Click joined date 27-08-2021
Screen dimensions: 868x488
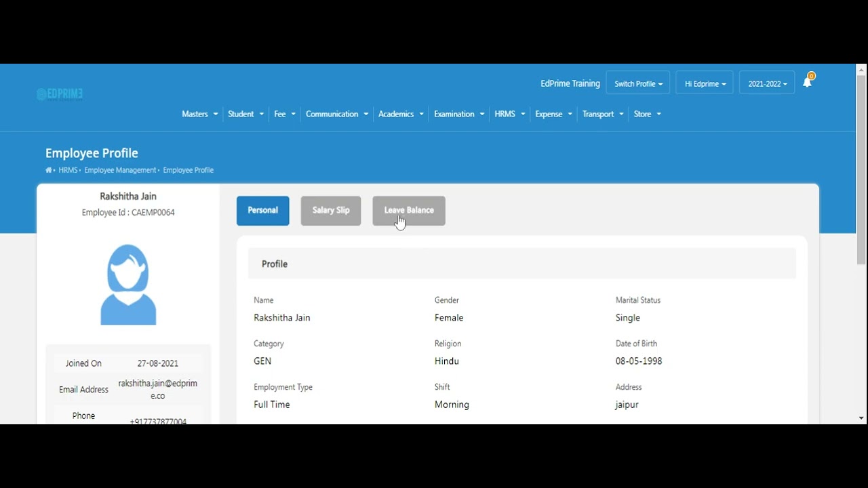(157, 363)
